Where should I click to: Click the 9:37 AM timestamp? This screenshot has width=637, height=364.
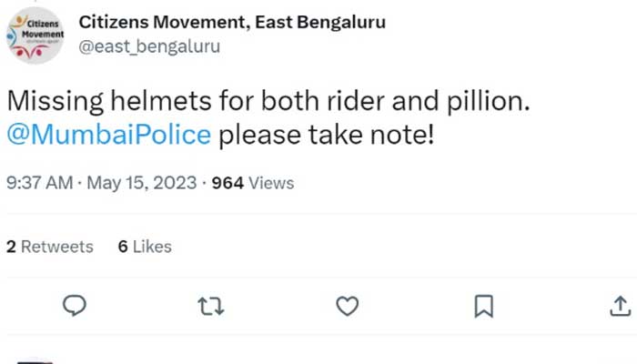tap(39, 183)
